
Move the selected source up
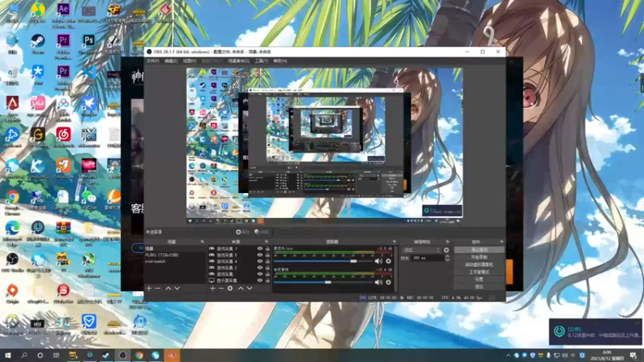click(241, 289)
